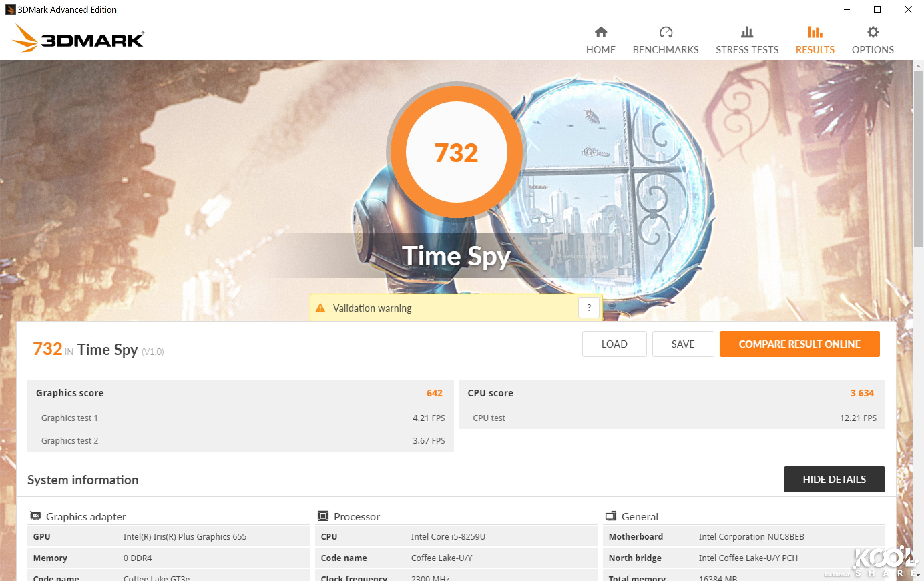Click the Graphics adapter section icon

coord(36,516)
